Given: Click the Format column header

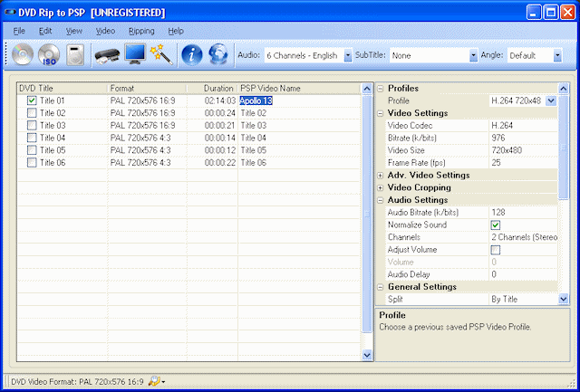Looking at the screenshot, I should (147, 89).
